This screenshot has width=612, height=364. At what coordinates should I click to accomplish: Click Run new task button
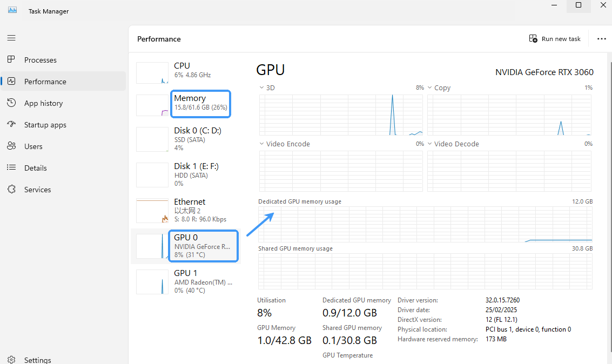point(555,39)
